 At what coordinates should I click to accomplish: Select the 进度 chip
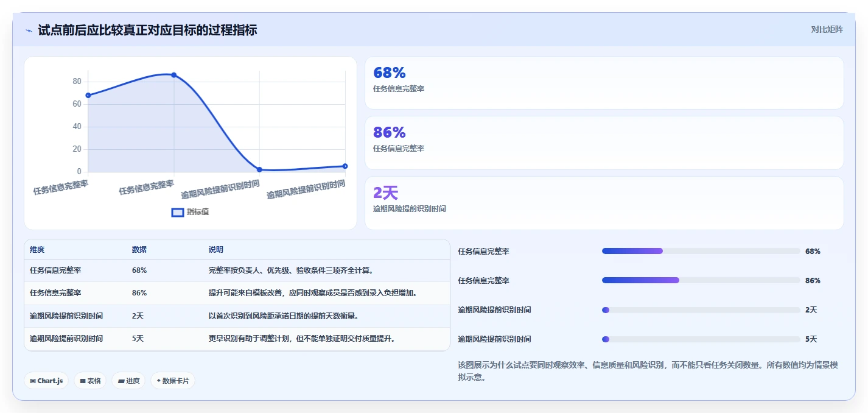click(x=128, y=381)
